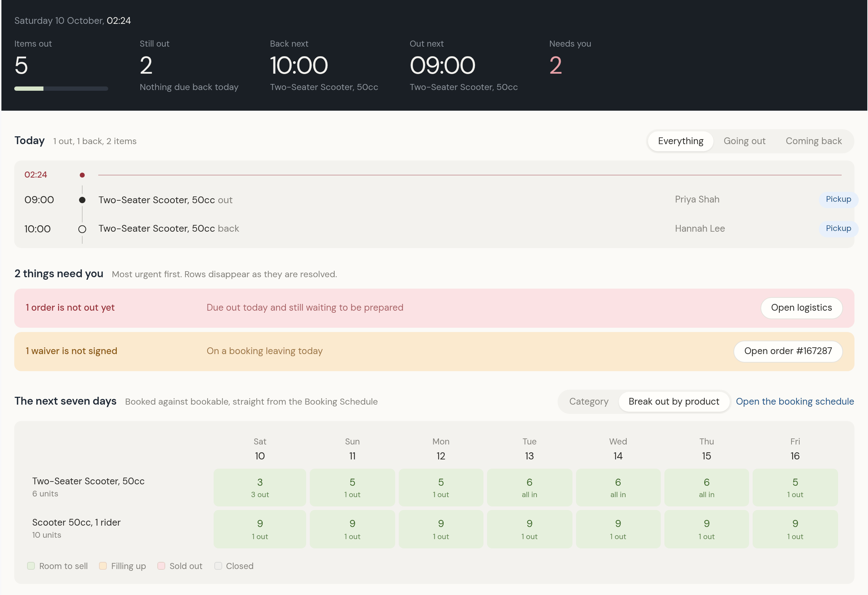The image size is (868, 595).
Task: Click the hollow 10:00 timeline marker
Action: (x=82, y=229)
